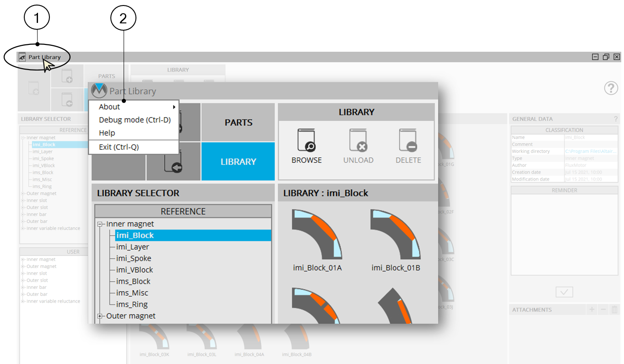The height and width of the screenshot is (364, 624).
Task: Click the trash icon in Attachments
Action: [614, 310]
